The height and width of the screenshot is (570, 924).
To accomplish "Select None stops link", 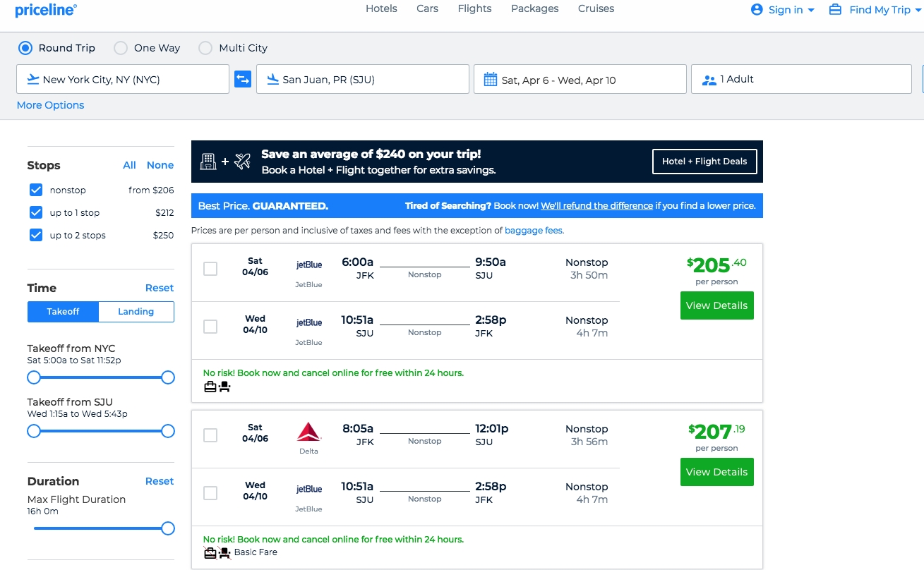I will point(160,165).
